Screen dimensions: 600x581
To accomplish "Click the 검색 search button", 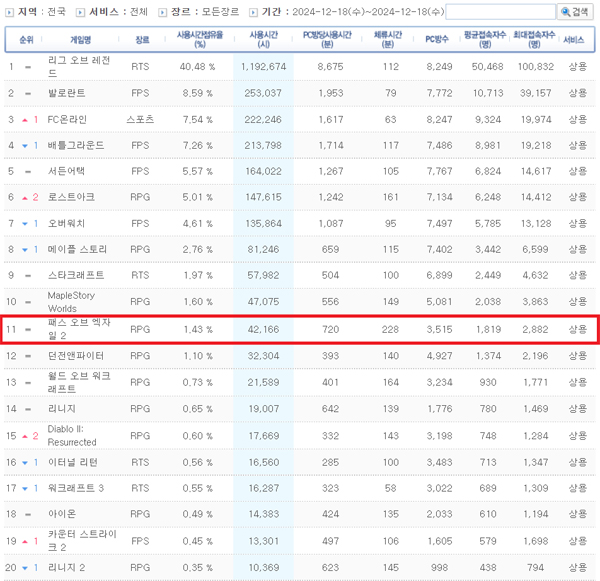I will [575, 12].
